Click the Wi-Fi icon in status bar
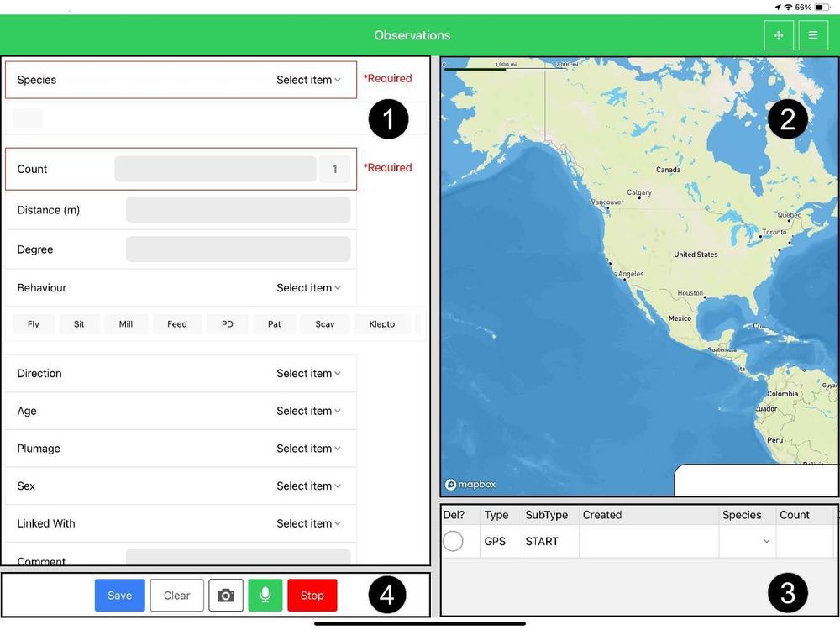 (788, 7)
